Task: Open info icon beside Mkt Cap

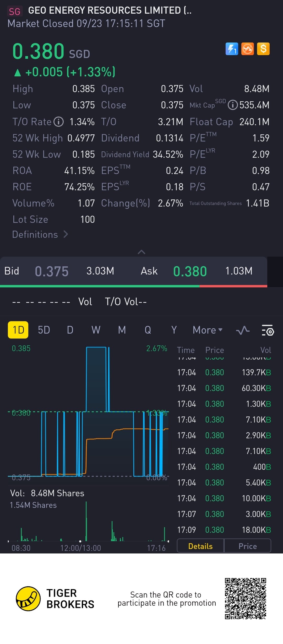Action: (232, 105)
